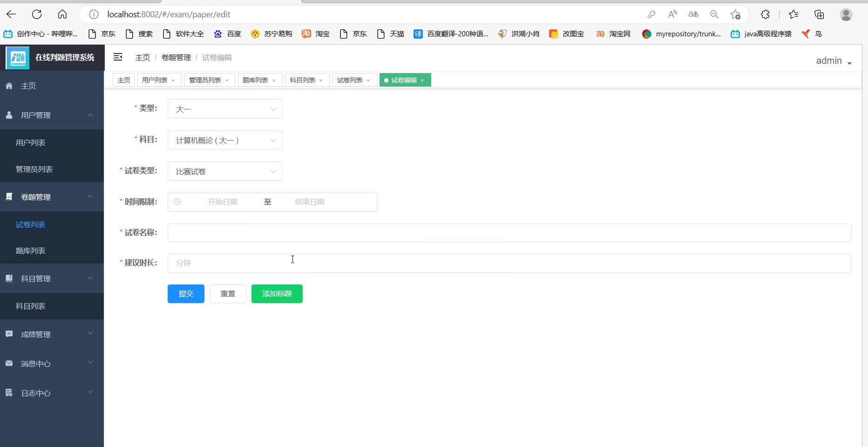The height and width of the screenshot is (447, 868).
Task: Close the 试卷列表 tab
Action: click(x=368, y=81)
